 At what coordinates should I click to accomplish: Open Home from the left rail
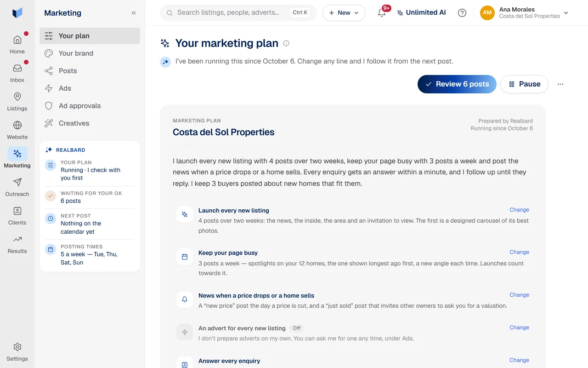[x=17, y=44]
